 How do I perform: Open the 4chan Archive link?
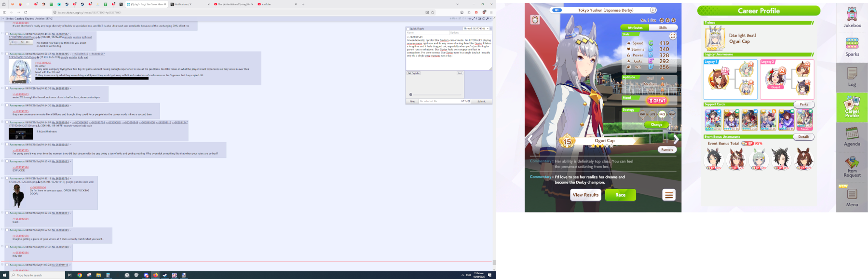[40, 19]
